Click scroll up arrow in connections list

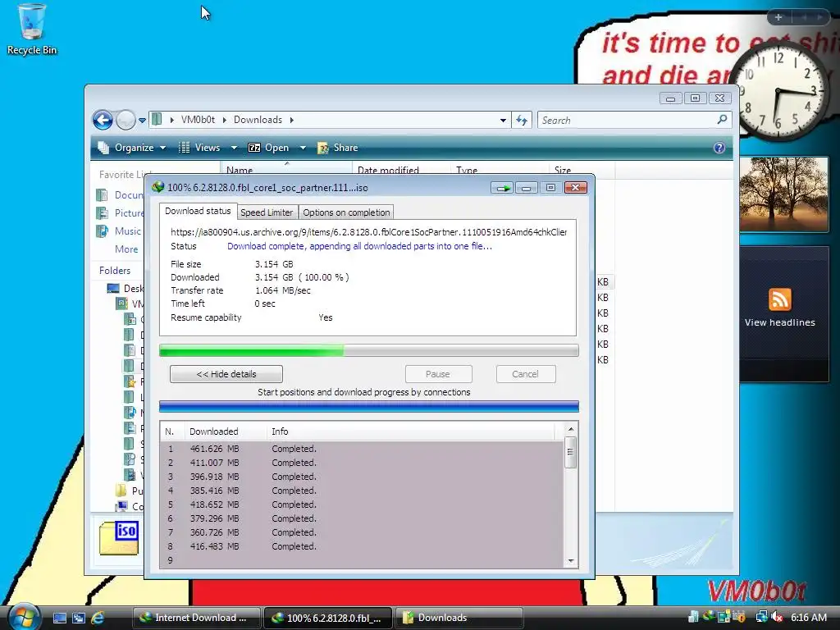(571, 429)
